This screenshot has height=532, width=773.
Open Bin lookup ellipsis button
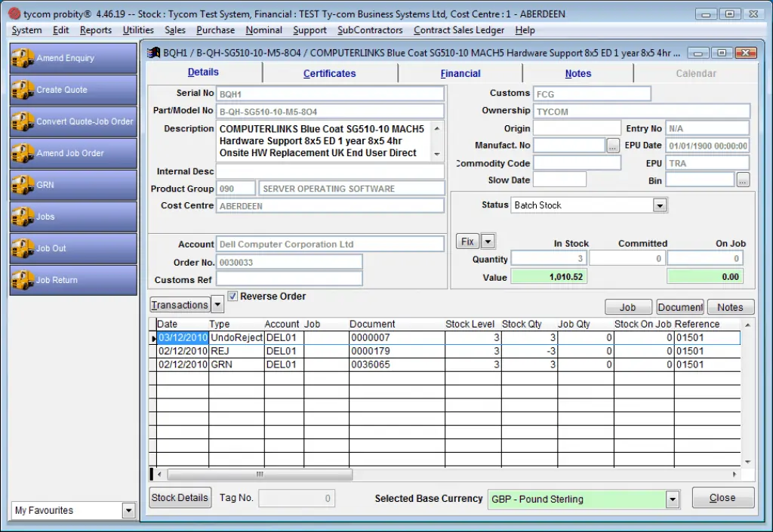(743, 180)
